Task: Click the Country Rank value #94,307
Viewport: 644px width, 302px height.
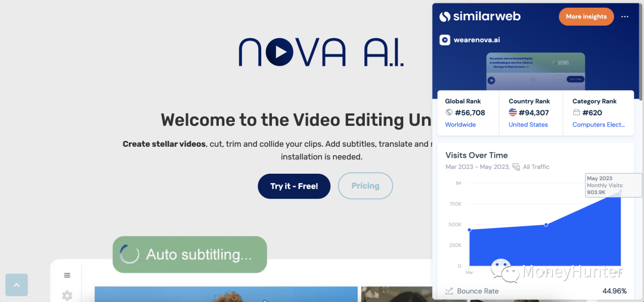Action: click(534, 113)
